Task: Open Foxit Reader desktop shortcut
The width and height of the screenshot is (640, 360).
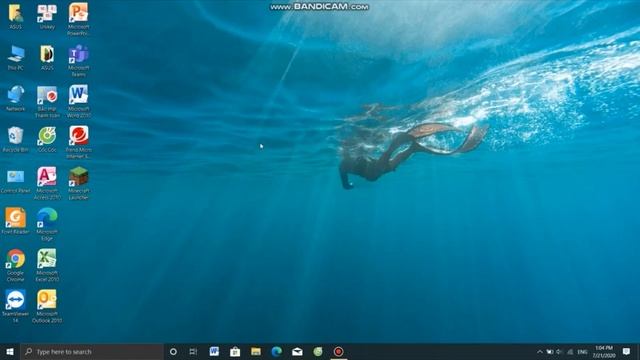Action: pos(16,221)
